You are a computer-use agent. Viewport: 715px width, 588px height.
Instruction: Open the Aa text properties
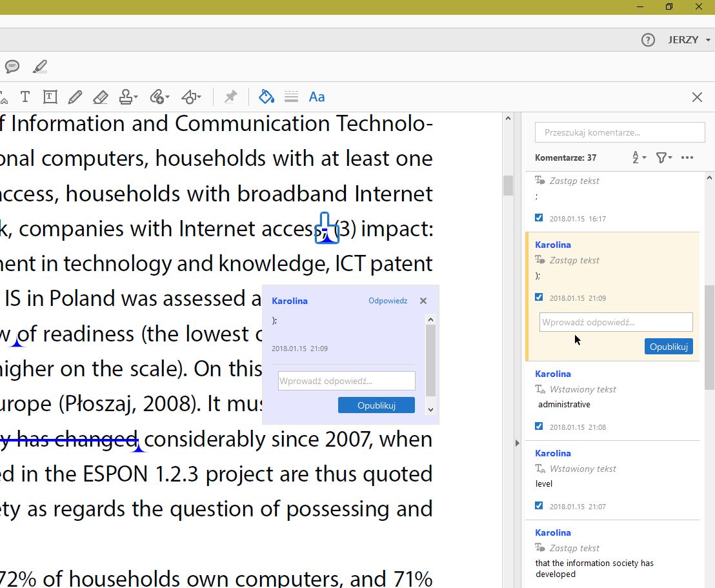point(317,97)
